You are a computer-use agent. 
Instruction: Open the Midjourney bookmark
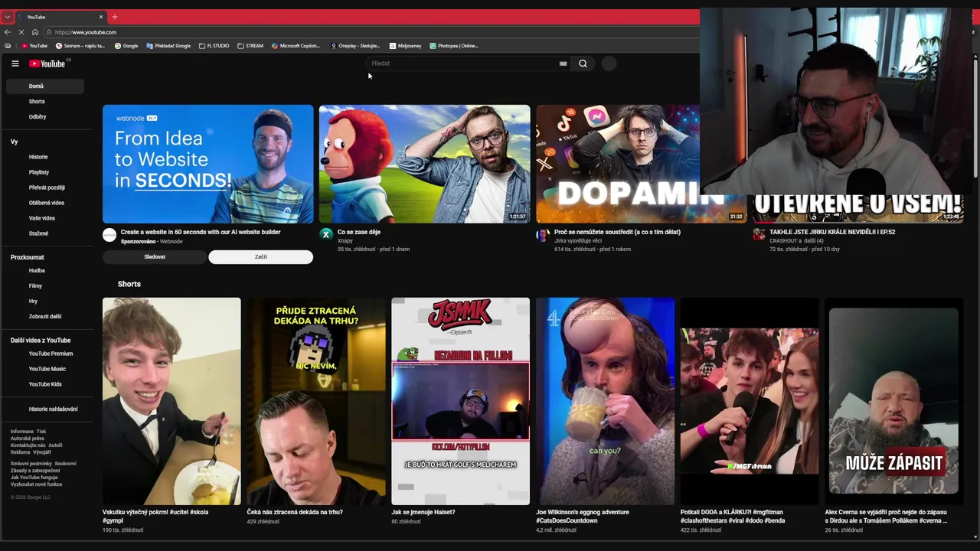[406, 46]
